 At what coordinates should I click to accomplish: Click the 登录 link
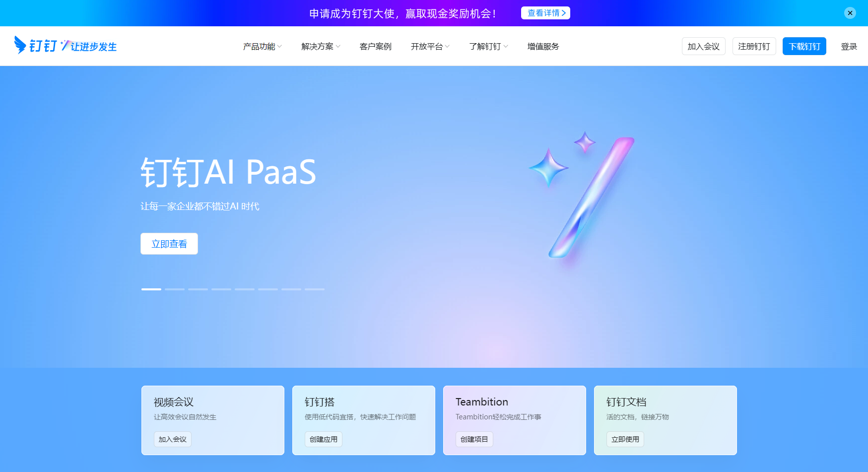tap(849, 46)
